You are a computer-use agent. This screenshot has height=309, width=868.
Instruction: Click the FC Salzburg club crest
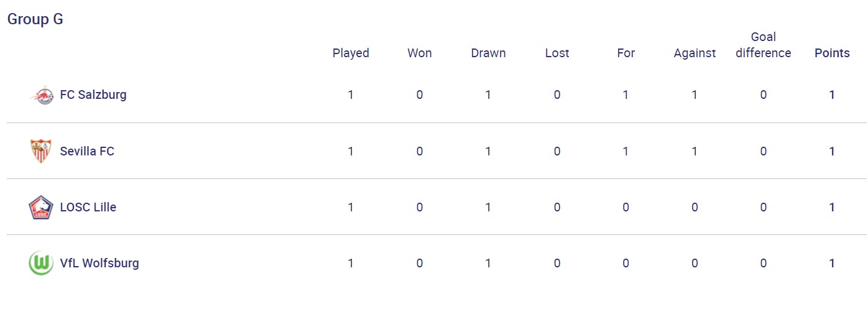42,95
